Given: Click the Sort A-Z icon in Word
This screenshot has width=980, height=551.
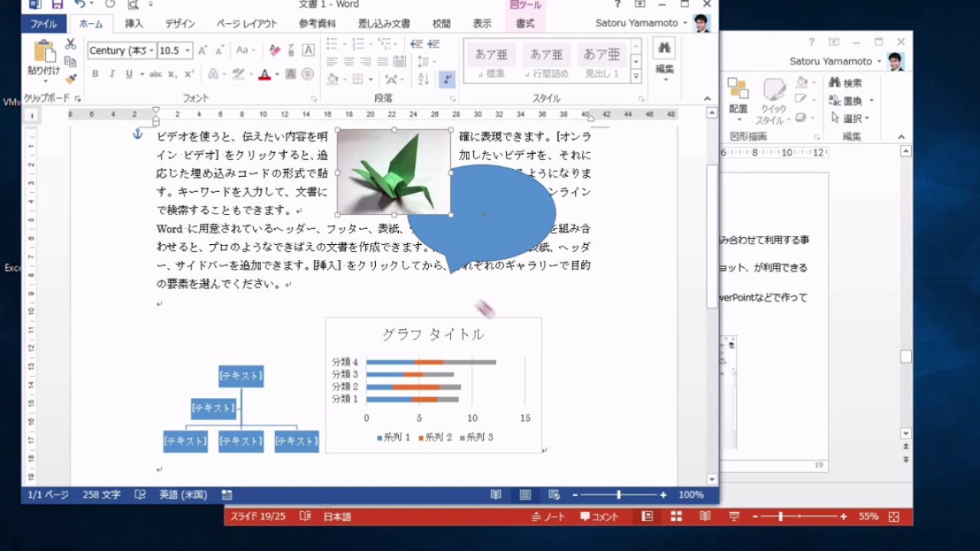Looking at the screenshot, I should coord(423,79).
